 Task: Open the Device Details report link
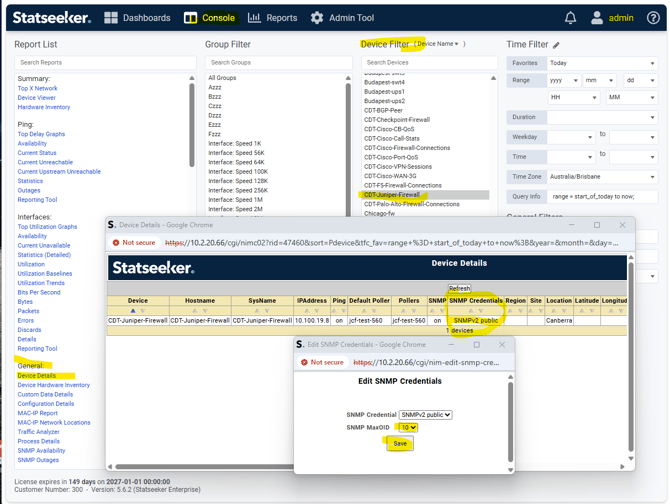click(37, 376)
